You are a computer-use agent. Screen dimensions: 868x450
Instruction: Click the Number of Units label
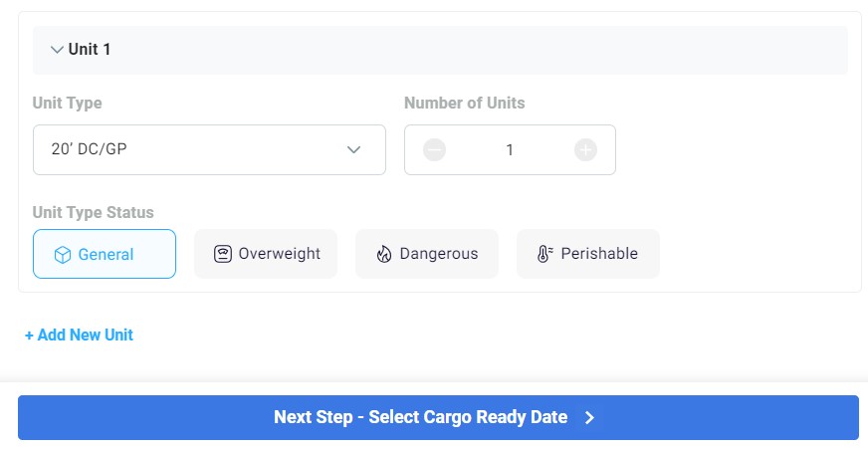coord(465,103)
